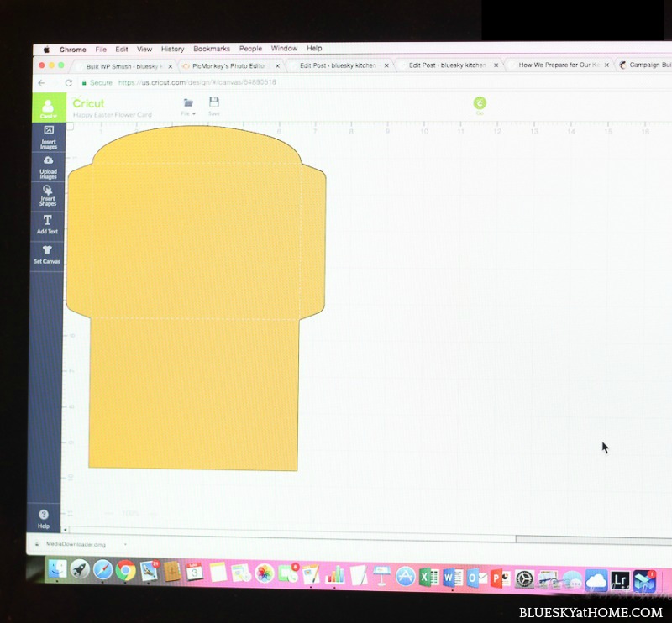The width and height of the screenshot is (672, 623).
Task: Open Keynote from the dock
Action: (x=381, y=575)
